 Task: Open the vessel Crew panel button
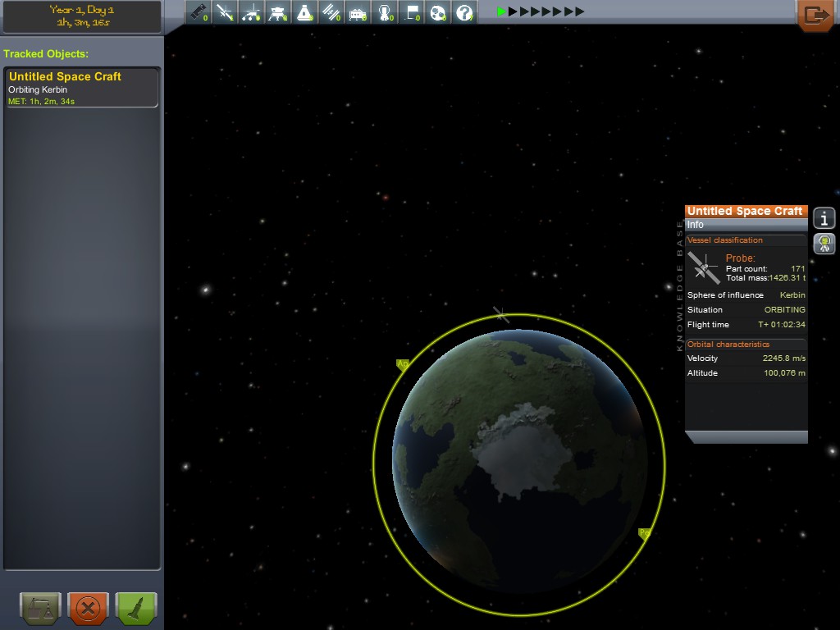pos(824,244)
